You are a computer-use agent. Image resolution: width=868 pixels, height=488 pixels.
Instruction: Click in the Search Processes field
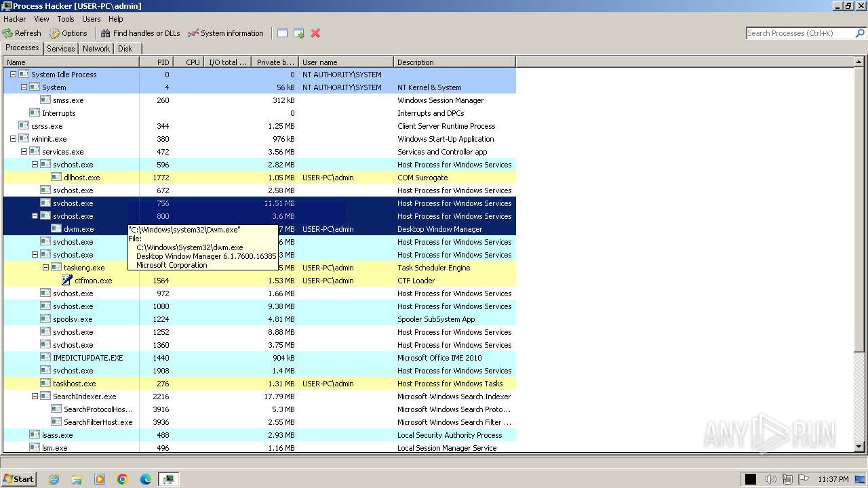coord(800,33)
